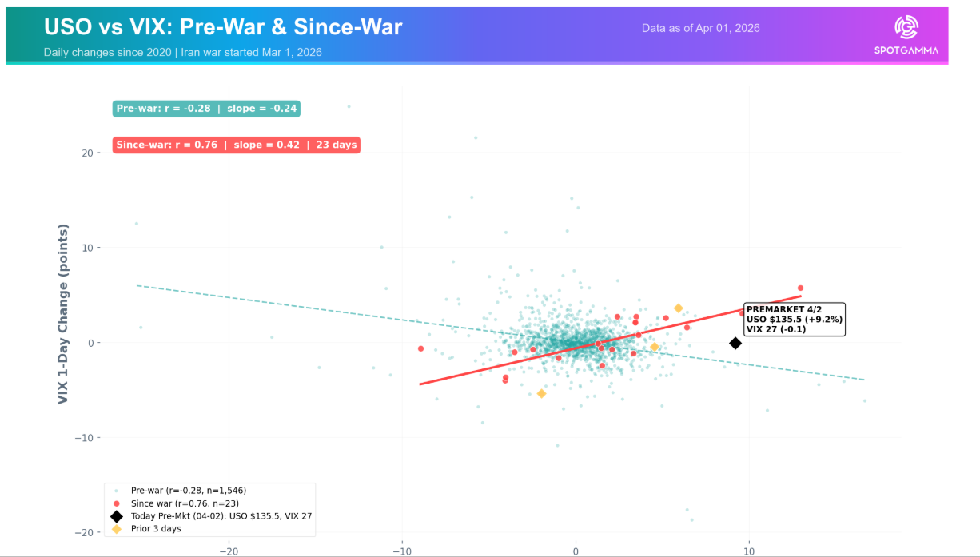Click the rightmost red since-war data point
This screenshot has height=557, width=980.
800,288
